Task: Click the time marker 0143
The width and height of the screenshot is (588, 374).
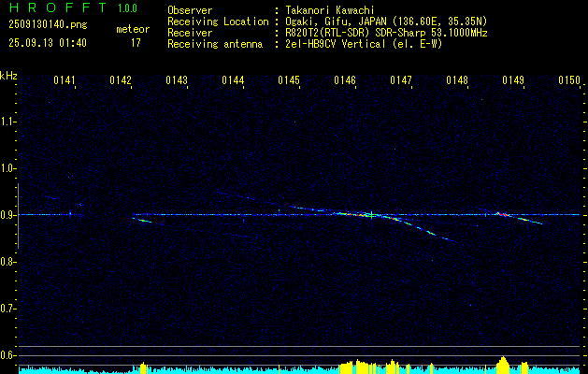Action: 177,80
